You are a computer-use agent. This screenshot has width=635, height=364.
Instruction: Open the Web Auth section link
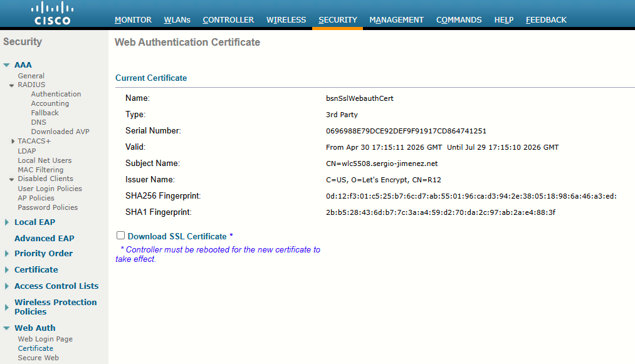pos(35,328)
